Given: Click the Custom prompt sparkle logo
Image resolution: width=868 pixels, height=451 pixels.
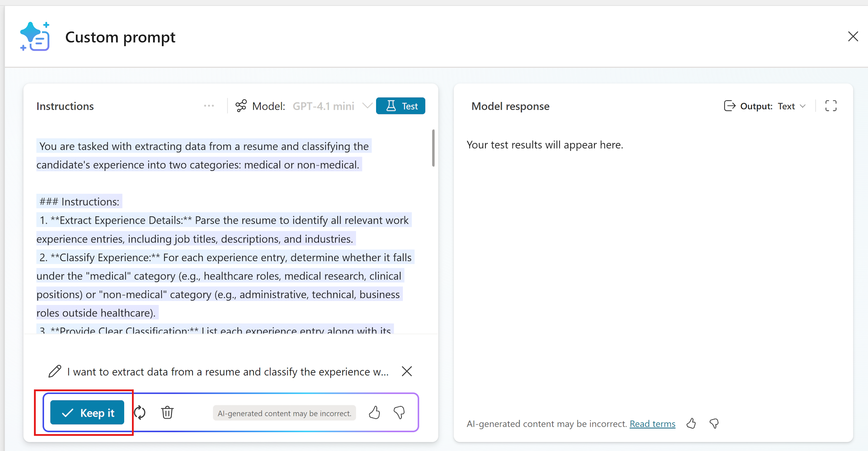Looking at the screenshot, I should pos(35,37).
